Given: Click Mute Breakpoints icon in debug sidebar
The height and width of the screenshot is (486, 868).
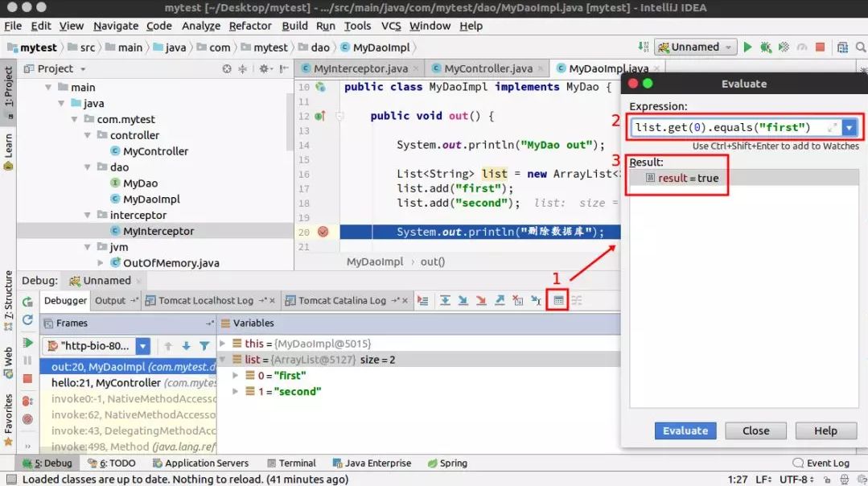Looking at the screenshot, I should [27, 419].
